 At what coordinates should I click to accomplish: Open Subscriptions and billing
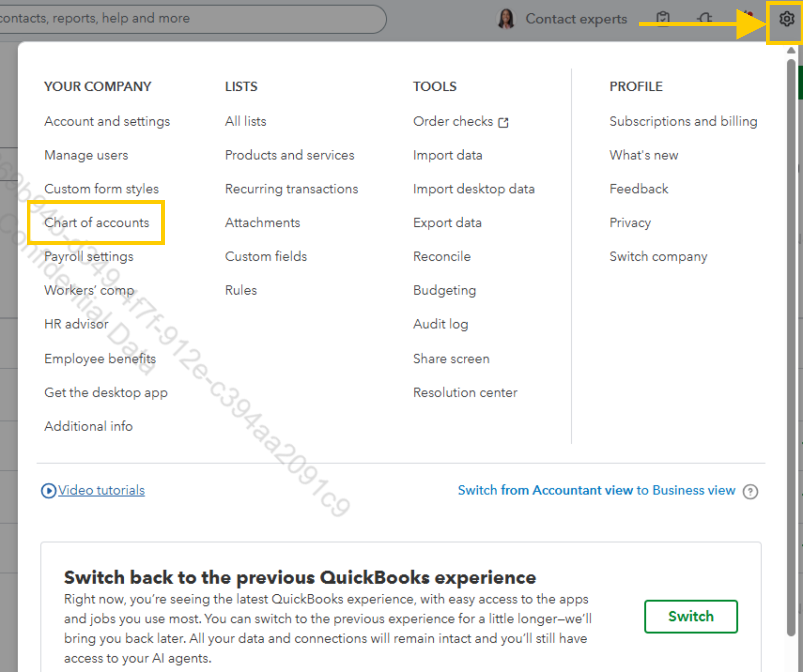click(683, 121)
